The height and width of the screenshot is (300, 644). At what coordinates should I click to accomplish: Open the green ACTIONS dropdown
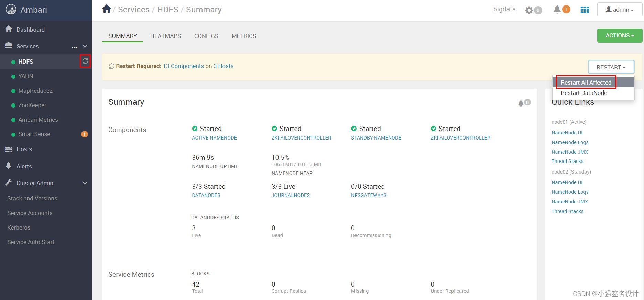(620, 35)
